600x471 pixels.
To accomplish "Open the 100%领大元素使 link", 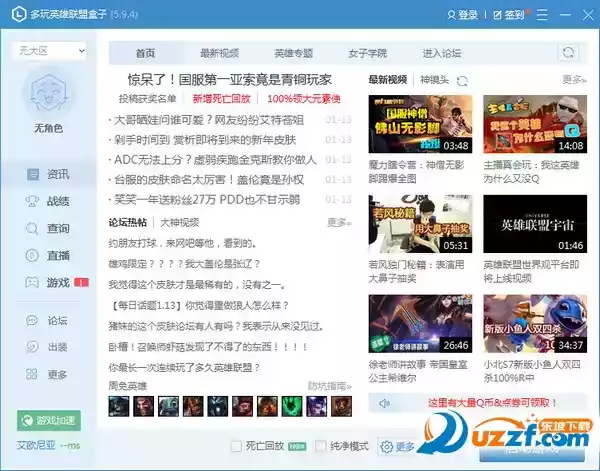I will pyautogui.click(x=304, y=99).
